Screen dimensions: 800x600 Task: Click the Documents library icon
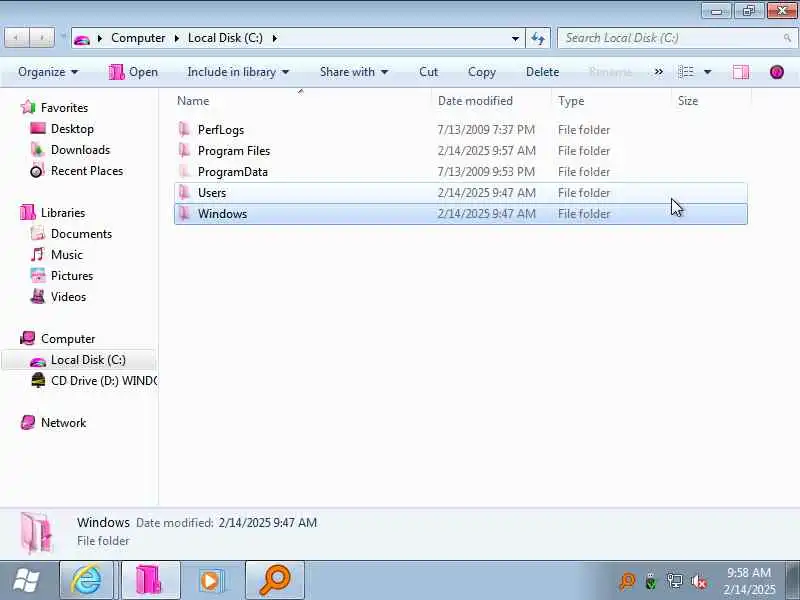click(38, 233)
